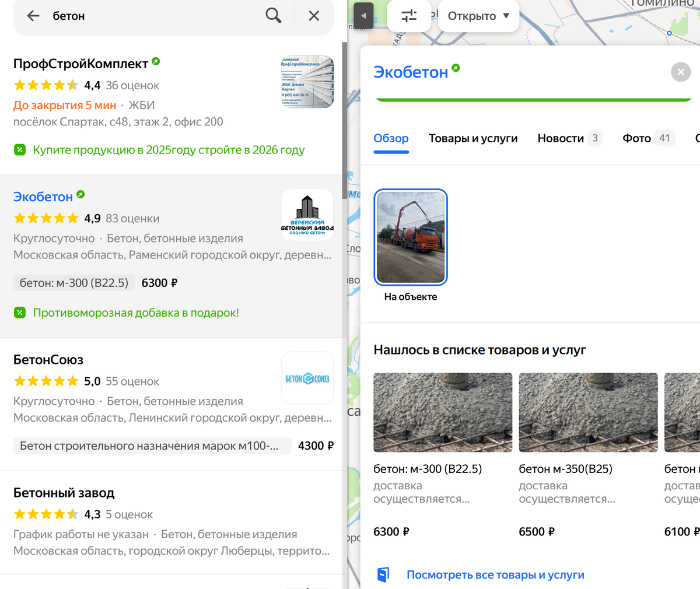Image resolution: width=700 pixels, height=589 pixels.
Task: Click discount icon by Купите продукцию promo
Action: coord(20,150)
